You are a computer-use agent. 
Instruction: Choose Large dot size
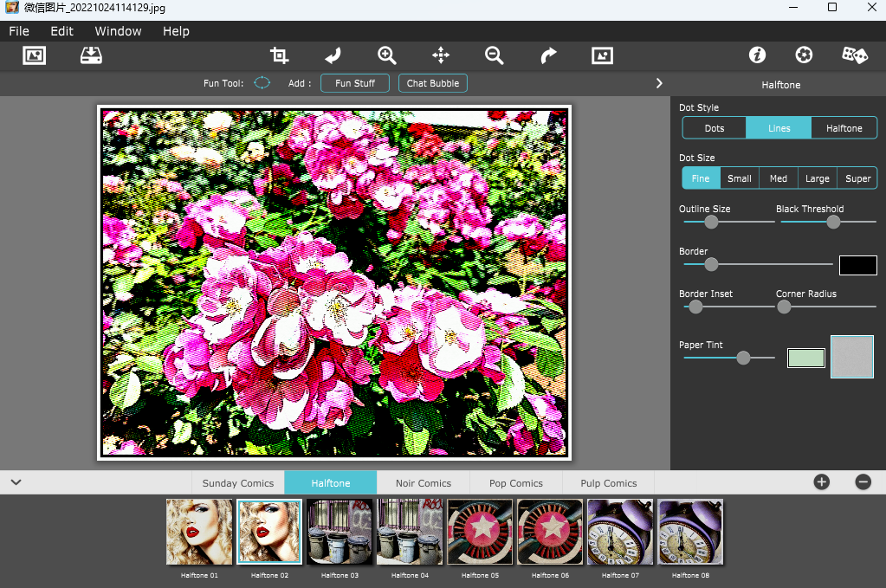click(x=818, y=178)
